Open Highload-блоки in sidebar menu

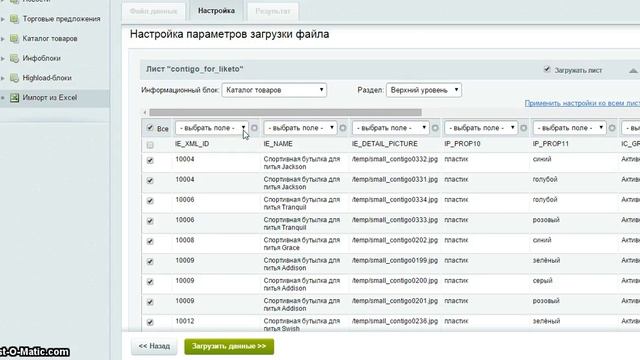coord(47,78)
